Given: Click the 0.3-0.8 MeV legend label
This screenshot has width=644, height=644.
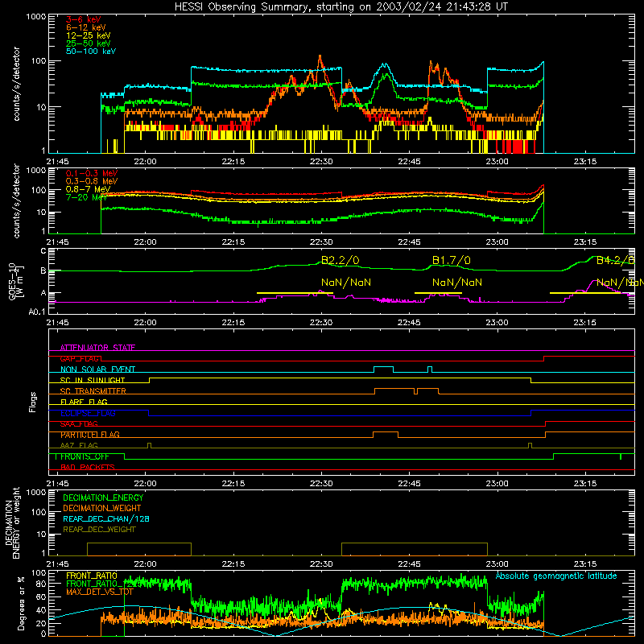Looking at the screenshot, I should (x=92, y=181).
